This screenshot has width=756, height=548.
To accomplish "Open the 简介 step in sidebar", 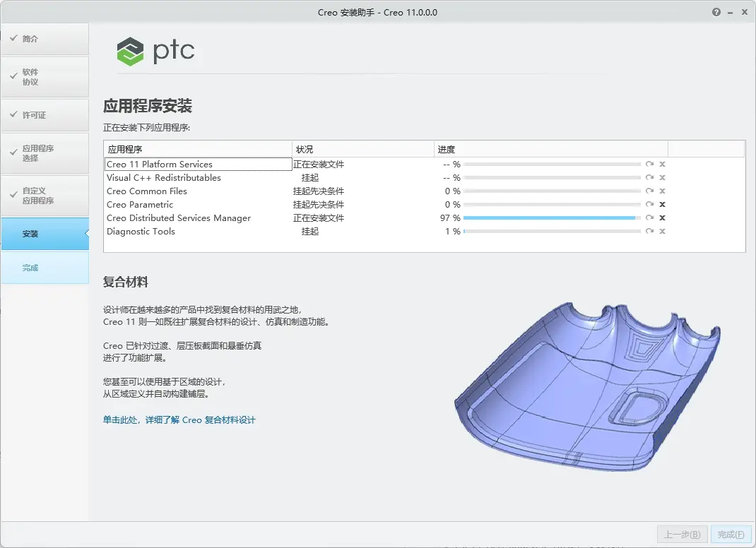I will [x=45, y=39].
